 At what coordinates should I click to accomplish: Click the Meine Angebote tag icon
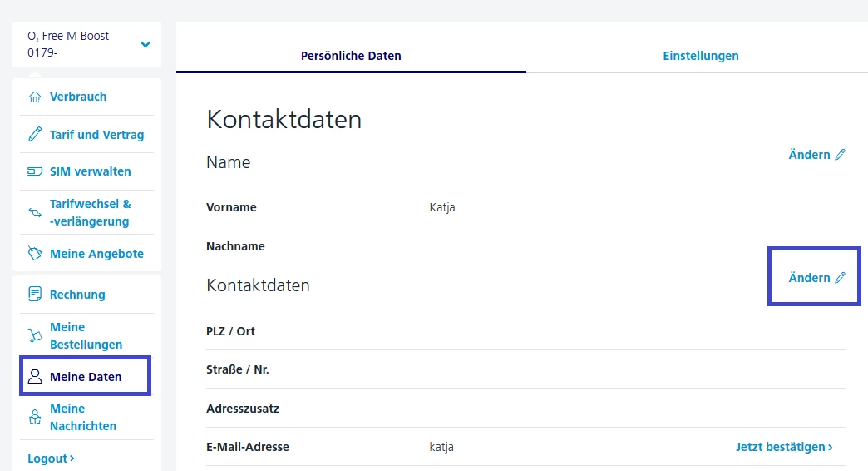click(35, 254)
